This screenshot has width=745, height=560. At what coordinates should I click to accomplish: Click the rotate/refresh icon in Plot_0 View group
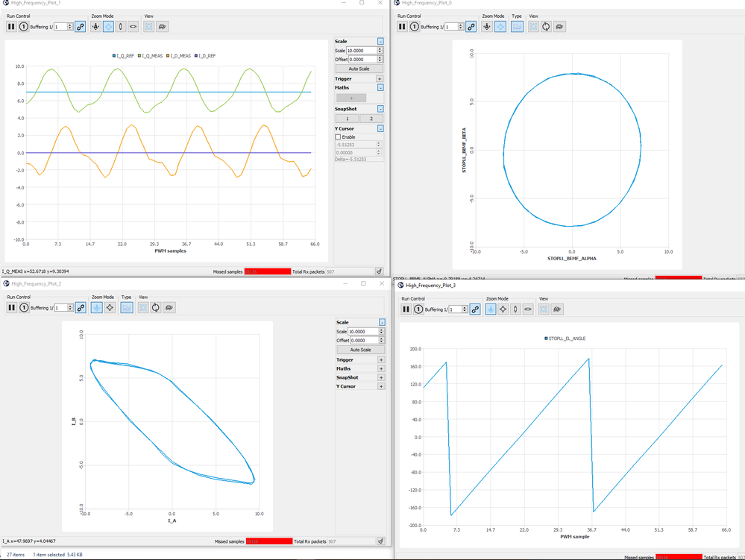[546, 27]
